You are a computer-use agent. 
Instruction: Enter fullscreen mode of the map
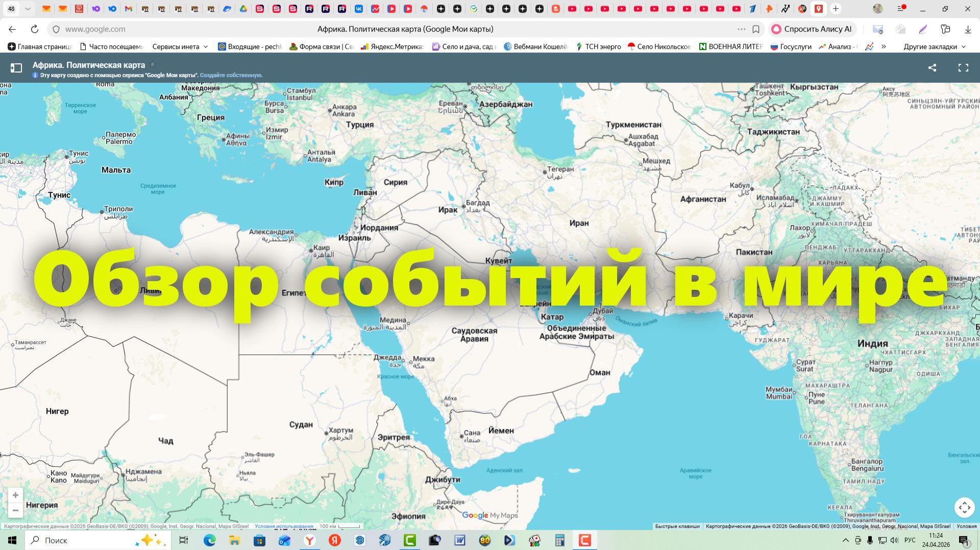pos(964,67)
